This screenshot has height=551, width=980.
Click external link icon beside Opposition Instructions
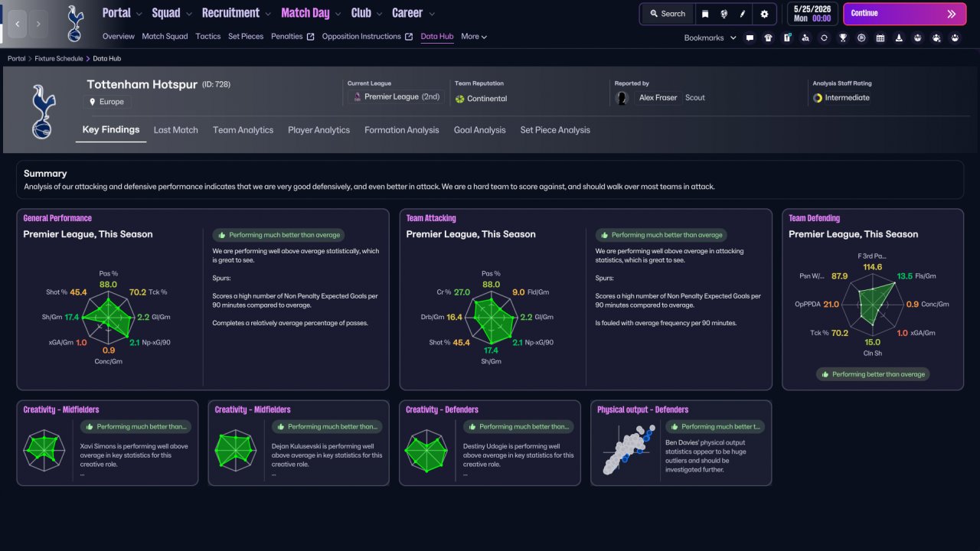tap(409, 37)
